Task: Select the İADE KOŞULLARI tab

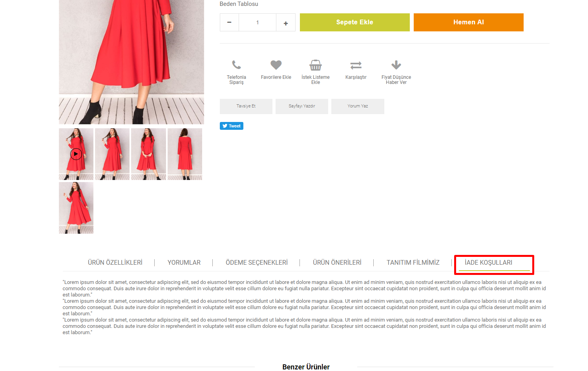Action: (x=488, y=262)
